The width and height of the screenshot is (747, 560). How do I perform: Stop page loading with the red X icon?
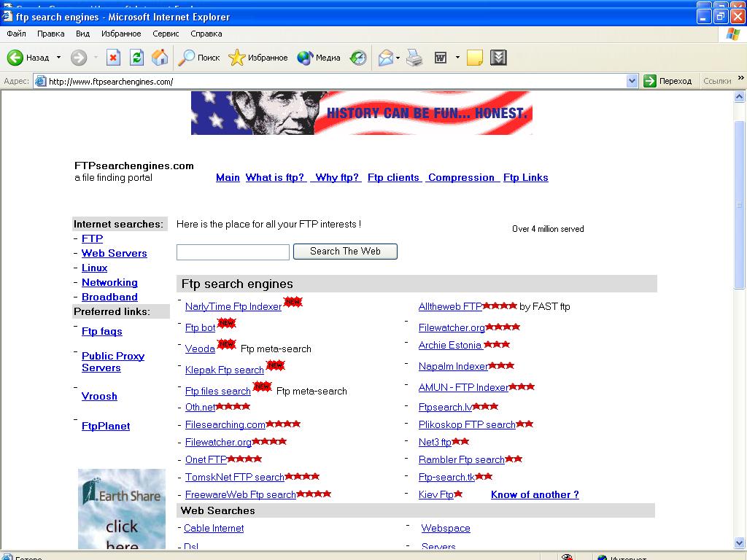coord(113,58)
